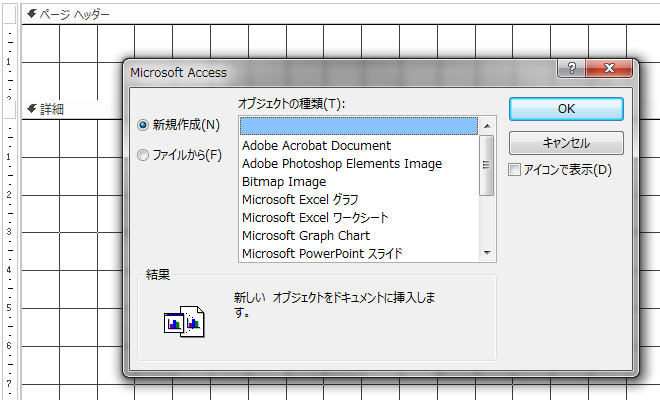The height and width of the screenshot is (400, 660).
Task: Choose Bitmap Image in the list
Action: (x=359, y=182)
